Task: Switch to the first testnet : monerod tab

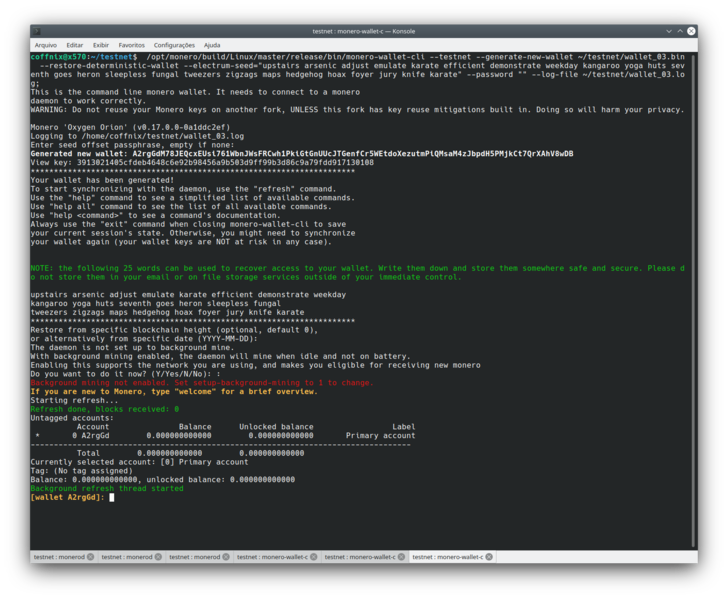Action: coord(59,557)
